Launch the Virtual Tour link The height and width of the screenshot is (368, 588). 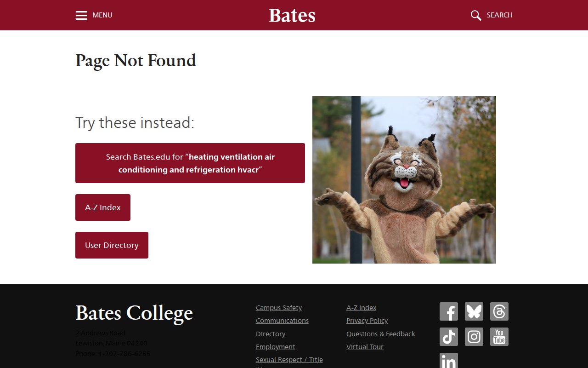(365, 347)
